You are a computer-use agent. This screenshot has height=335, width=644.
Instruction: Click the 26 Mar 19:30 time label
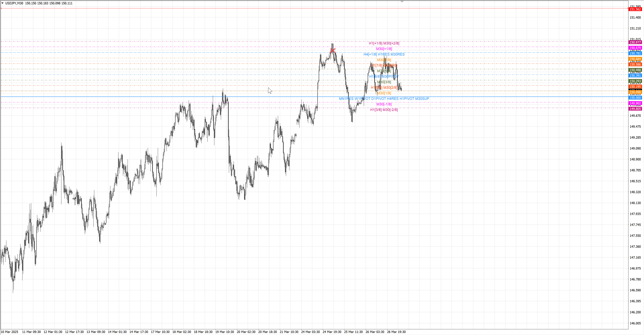click(396, 332)
